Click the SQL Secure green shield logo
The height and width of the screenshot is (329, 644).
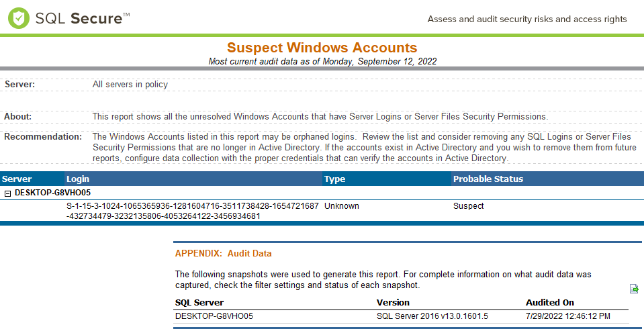(18, 18)
